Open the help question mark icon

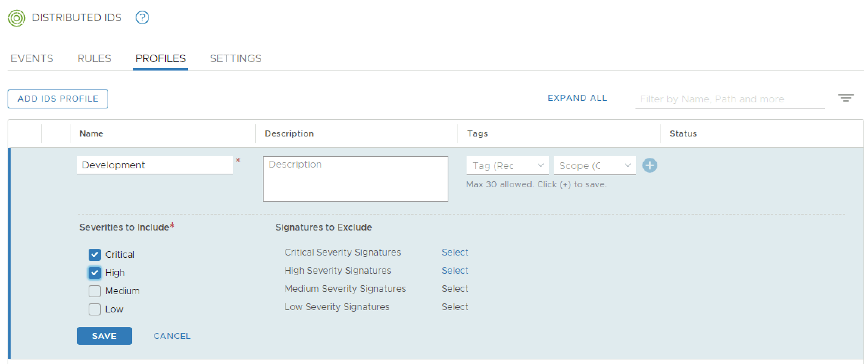click(142, 17)
